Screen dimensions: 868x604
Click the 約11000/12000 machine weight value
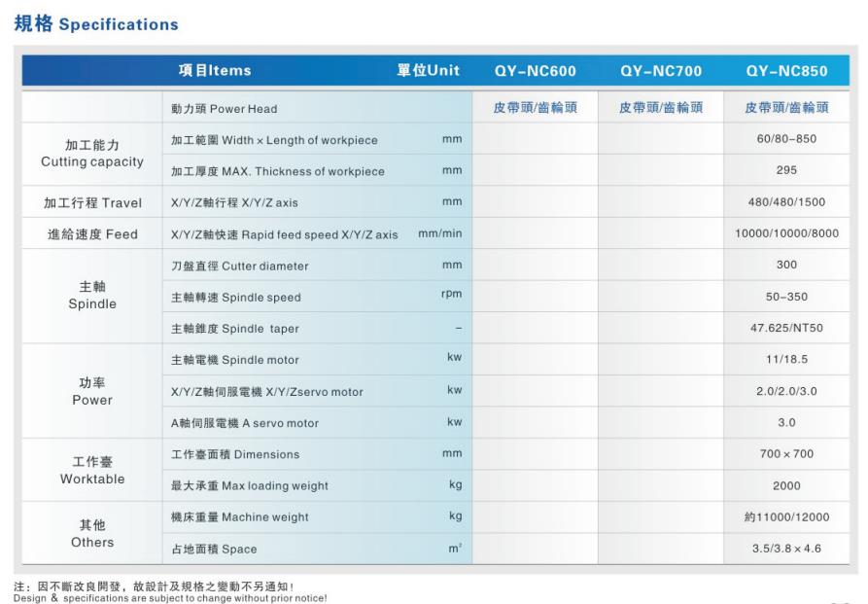[786, 516]
